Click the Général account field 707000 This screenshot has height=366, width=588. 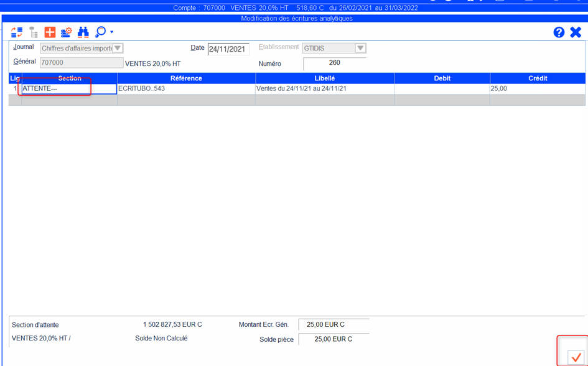coord(82,63)
